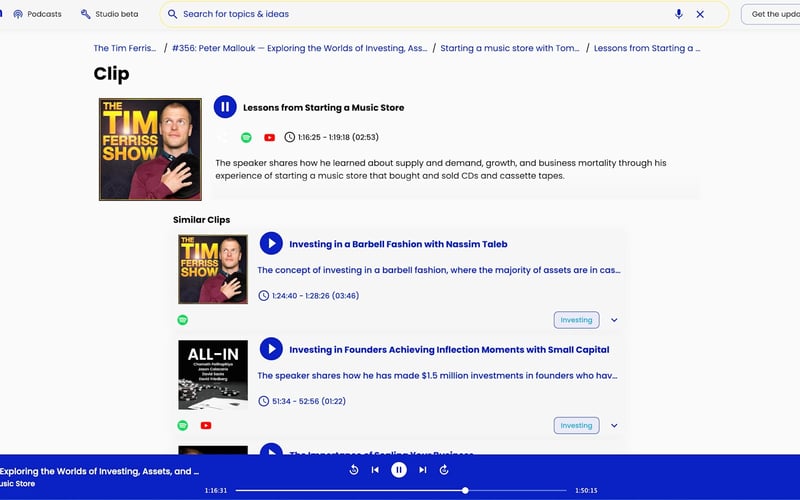Open Investing in a Barbell Fashion with Nassim Taleb title

coord(398,244)
